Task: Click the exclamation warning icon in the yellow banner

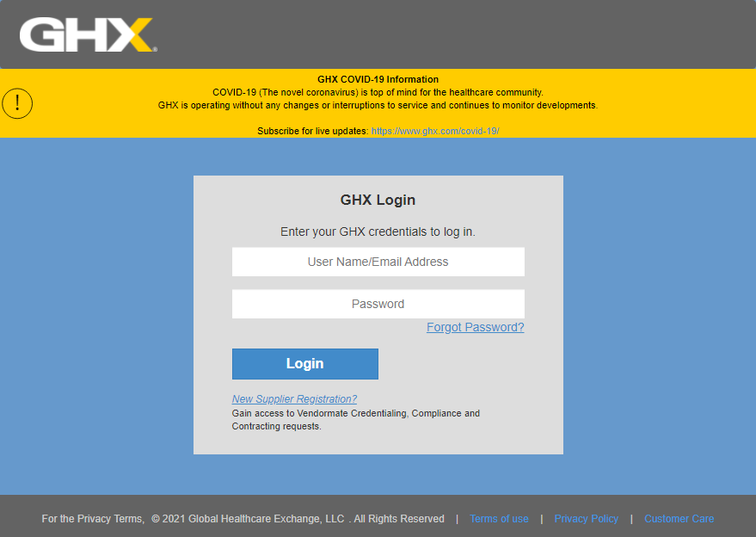Action: [x=17, y=103]
